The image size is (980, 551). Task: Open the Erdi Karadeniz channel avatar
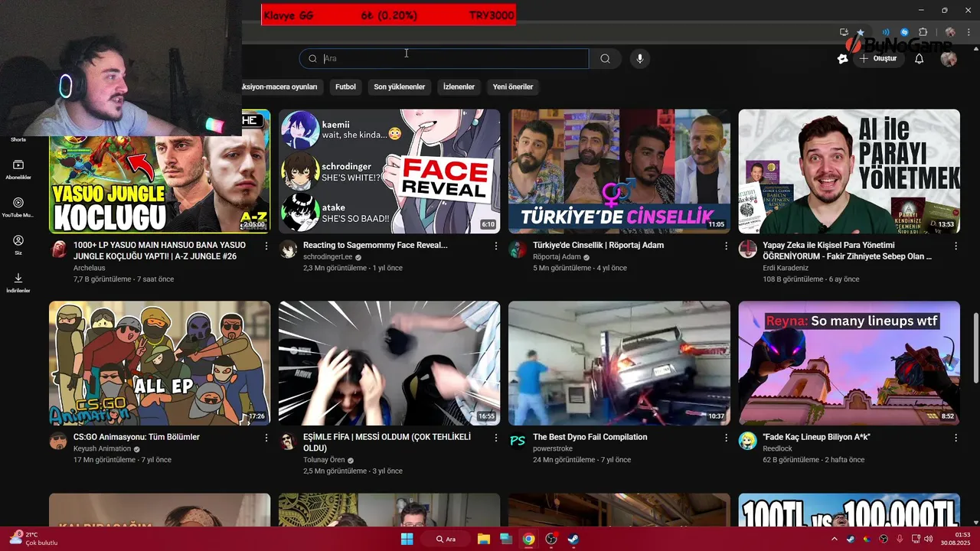tap(747, 249)
